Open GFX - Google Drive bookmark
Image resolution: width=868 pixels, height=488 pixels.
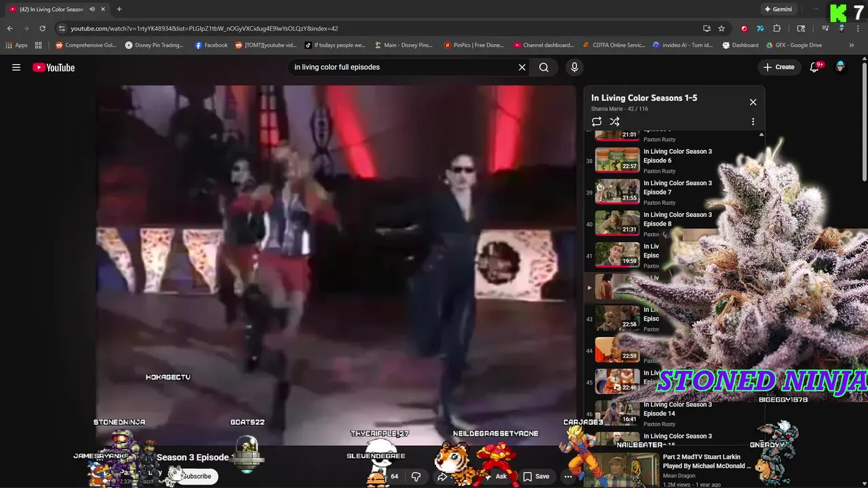[793, 45]
